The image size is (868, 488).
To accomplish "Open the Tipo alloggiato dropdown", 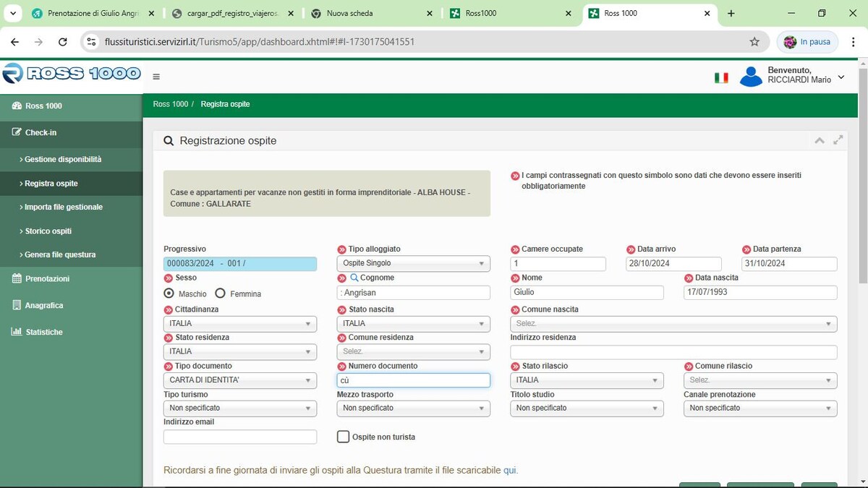I will pyautogui.click(x=413, y=264).
